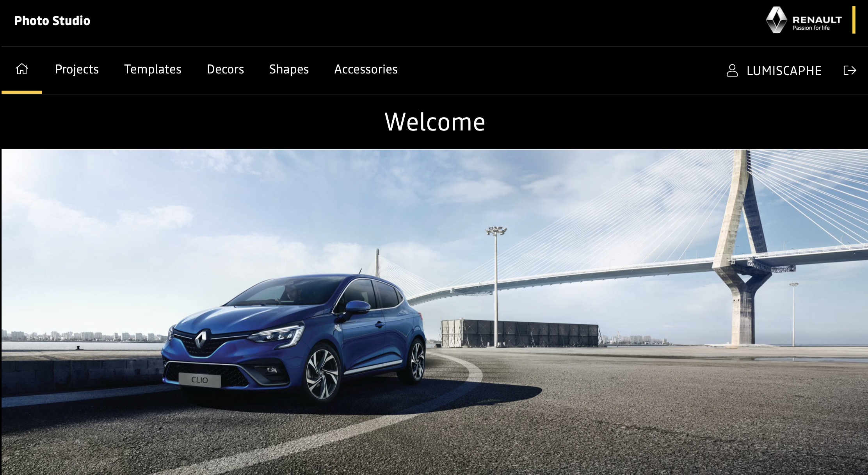Click the Clio welcome banner image
868x475 pixels.
(434, 312)
